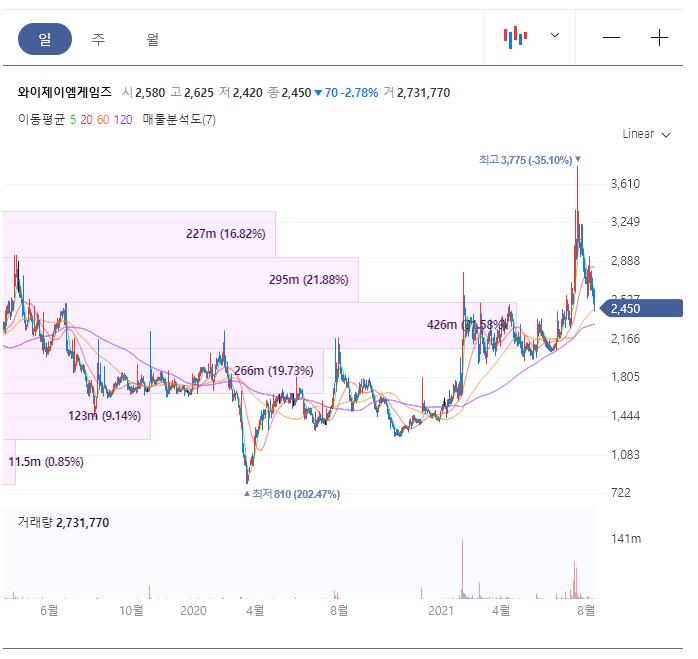The height and width of the screenshot is (659, 698).
Task: Click the 722 price axis label
Action: (x=621, y=493)
